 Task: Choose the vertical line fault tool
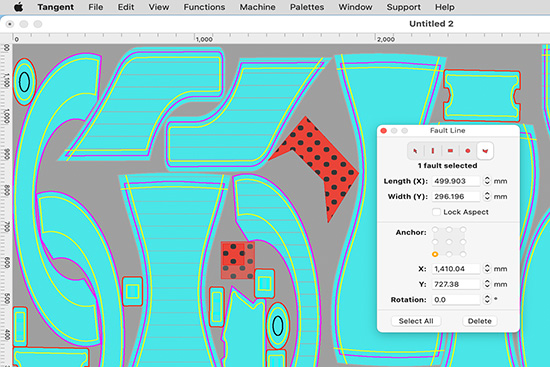432,151
